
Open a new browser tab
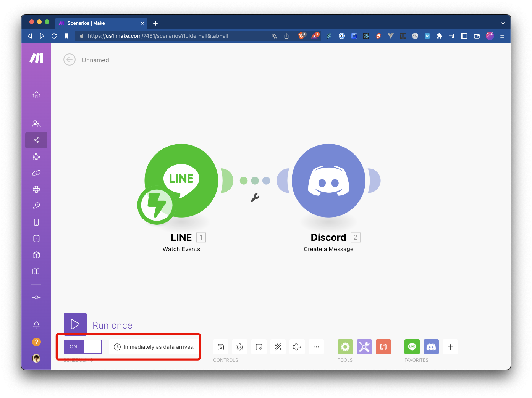[155, 23]
